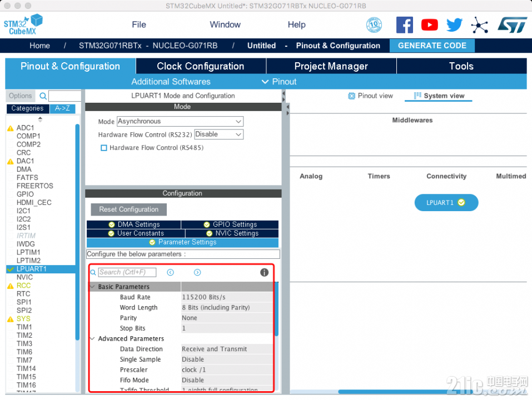Select the Categories tab

tap(27, 108)
